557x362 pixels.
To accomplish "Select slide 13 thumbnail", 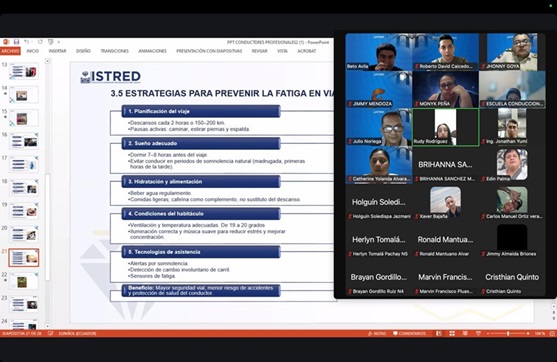I will pyautogui.click(x=24, y=71).
